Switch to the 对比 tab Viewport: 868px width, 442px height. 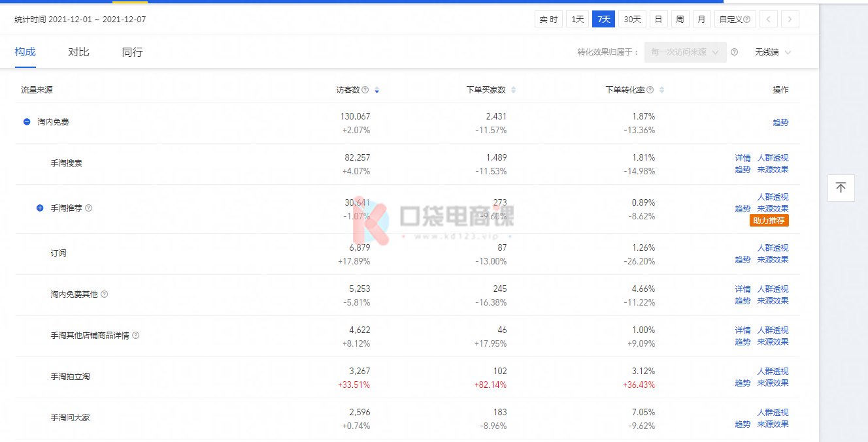(78, 52)
